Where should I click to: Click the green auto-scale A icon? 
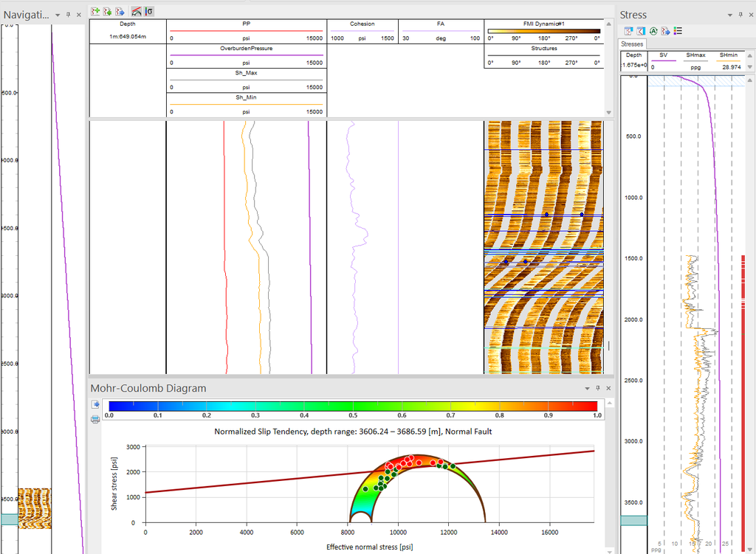pyautogui.click(x=653, y=31)
